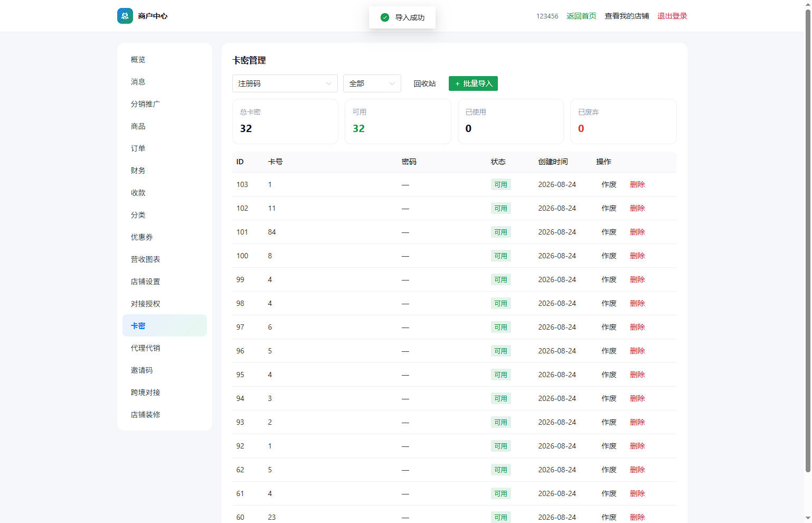Open 邀请码 in the sidebar

tap(165, 370)
